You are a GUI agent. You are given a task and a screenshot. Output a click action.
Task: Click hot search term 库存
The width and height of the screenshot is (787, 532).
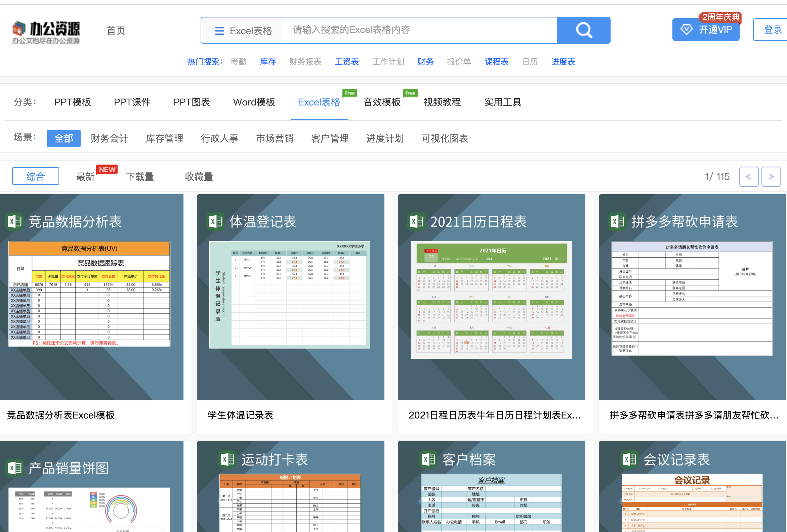pos(268,61)
